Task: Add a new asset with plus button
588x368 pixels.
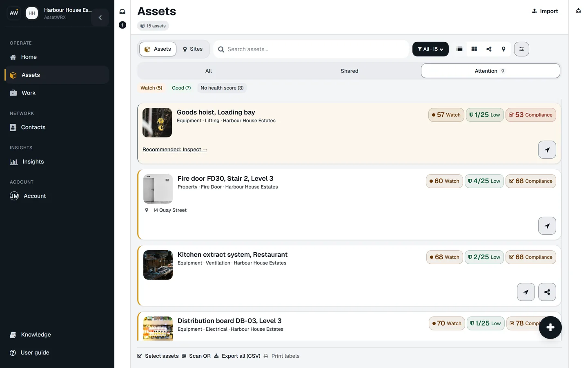Action: pos(550,328)
